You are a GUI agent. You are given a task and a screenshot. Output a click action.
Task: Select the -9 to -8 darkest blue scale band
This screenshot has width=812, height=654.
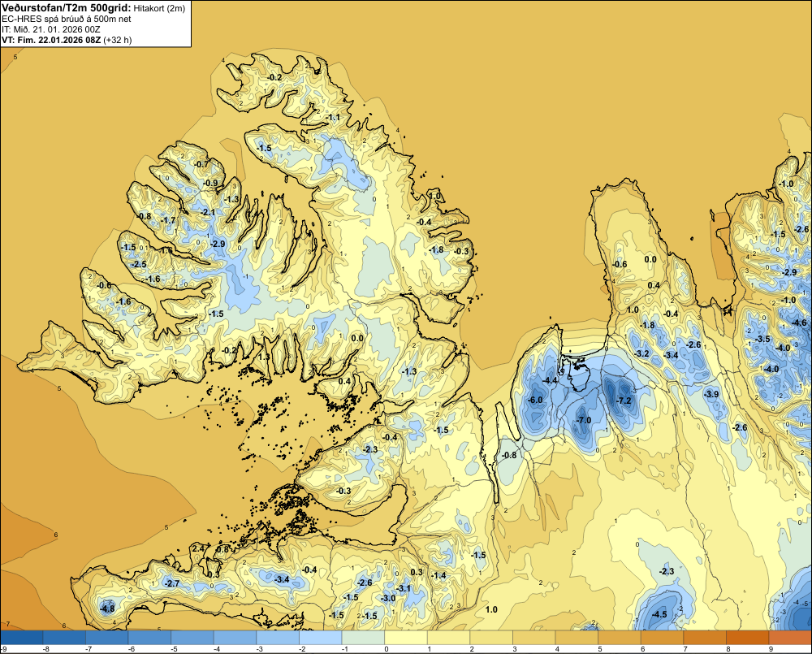[22, 638]
